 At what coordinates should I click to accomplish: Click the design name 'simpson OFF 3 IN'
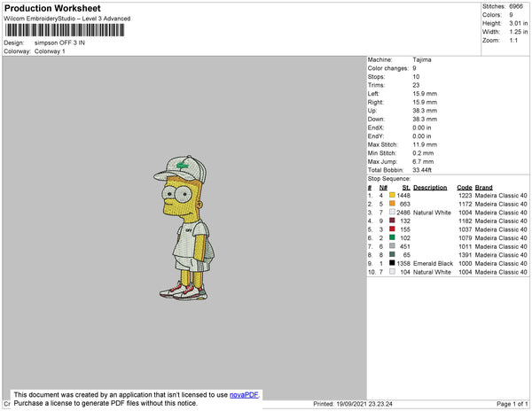tap(59, 43)
